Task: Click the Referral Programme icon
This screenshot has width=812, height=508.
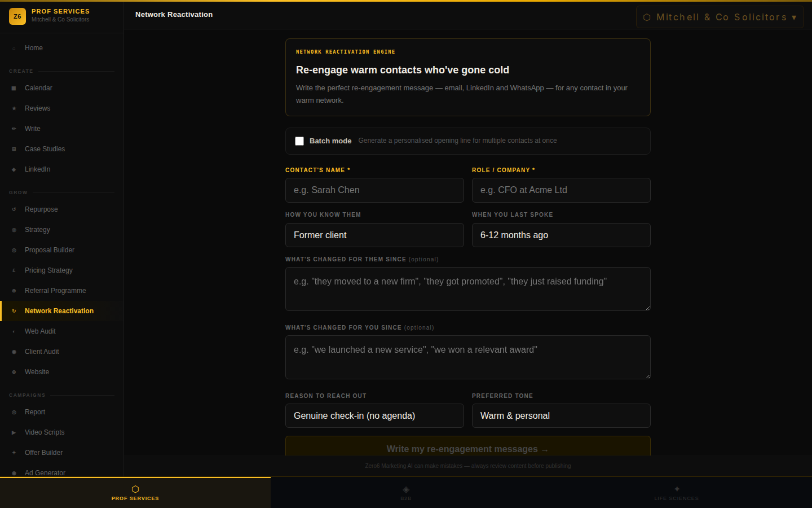Action: pos(14,291)
